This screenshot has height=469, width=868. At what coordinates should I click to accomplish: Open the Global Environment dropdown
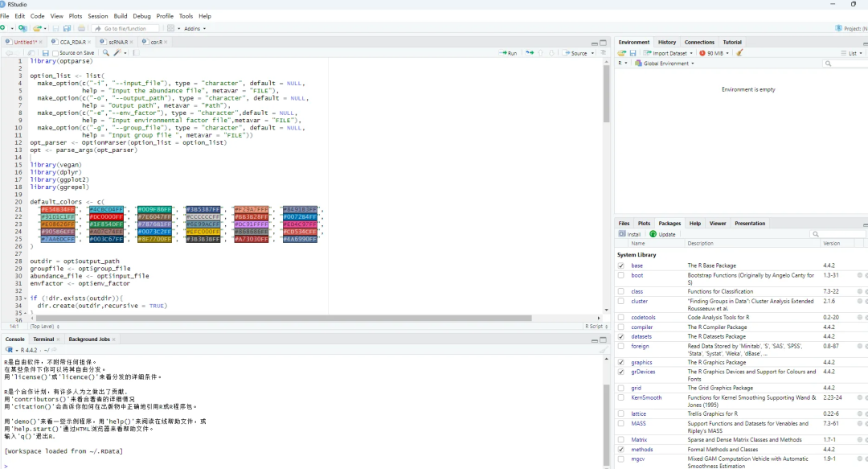pyautogui.click(x=665, y=64)
